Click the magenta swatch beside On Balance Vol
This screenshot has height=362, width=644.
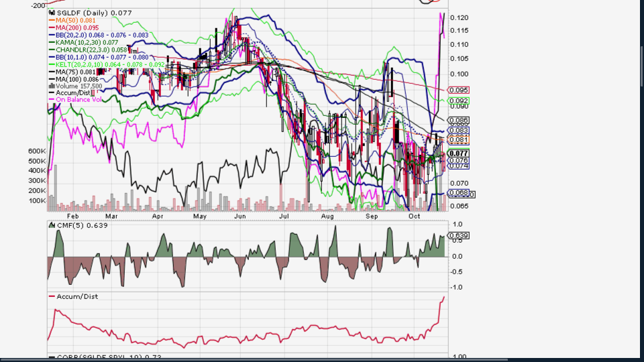click(52, 100)
